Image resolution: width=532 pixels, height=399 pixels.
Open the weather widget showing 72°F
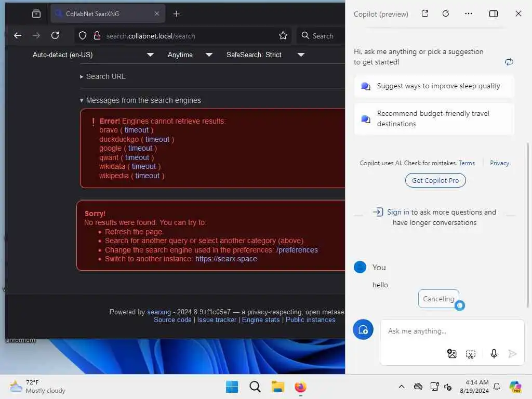click(37, 387)
